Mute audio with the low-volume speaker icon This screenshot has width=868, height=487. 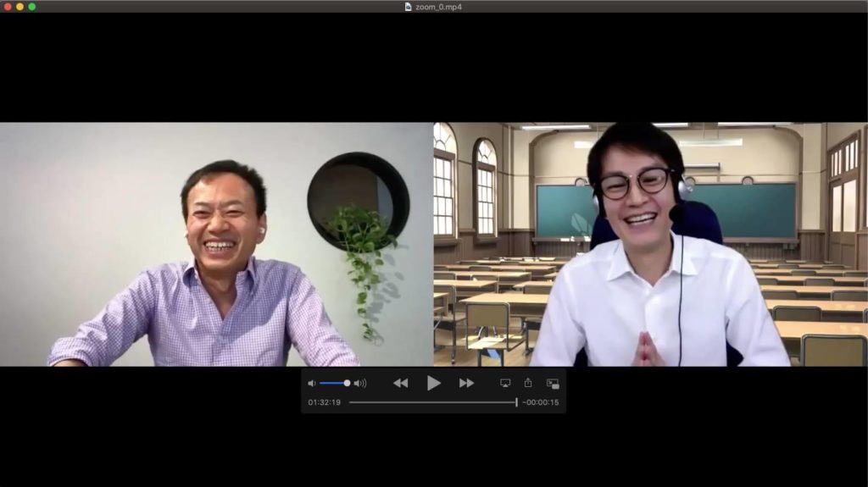coord(312,384)
